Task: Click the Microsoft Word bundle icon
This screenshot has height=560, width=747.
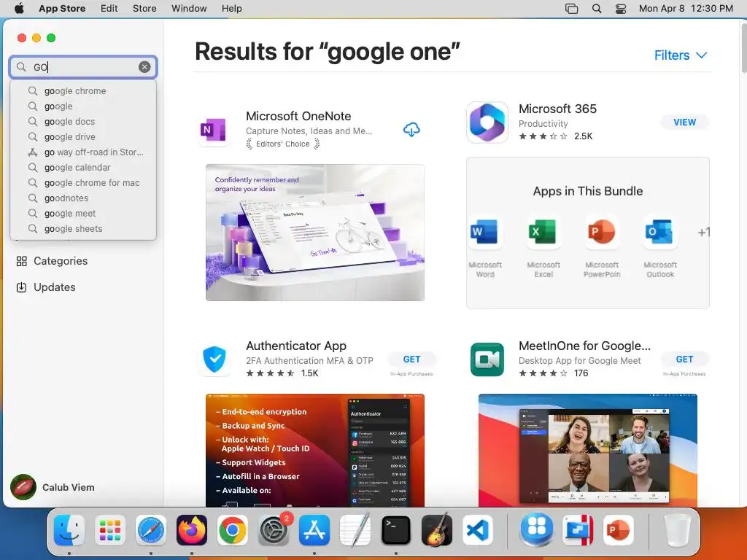Action: (484, 232)
